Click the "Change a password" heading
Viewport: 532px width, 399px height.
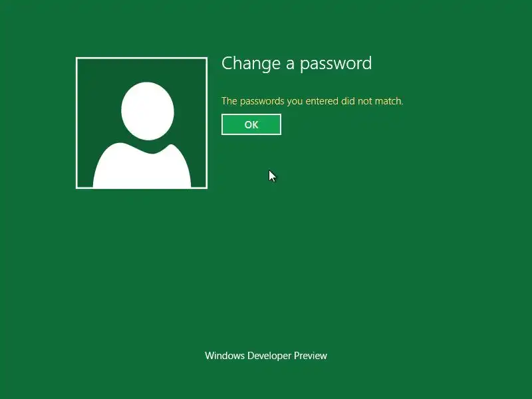click(297, 63)
